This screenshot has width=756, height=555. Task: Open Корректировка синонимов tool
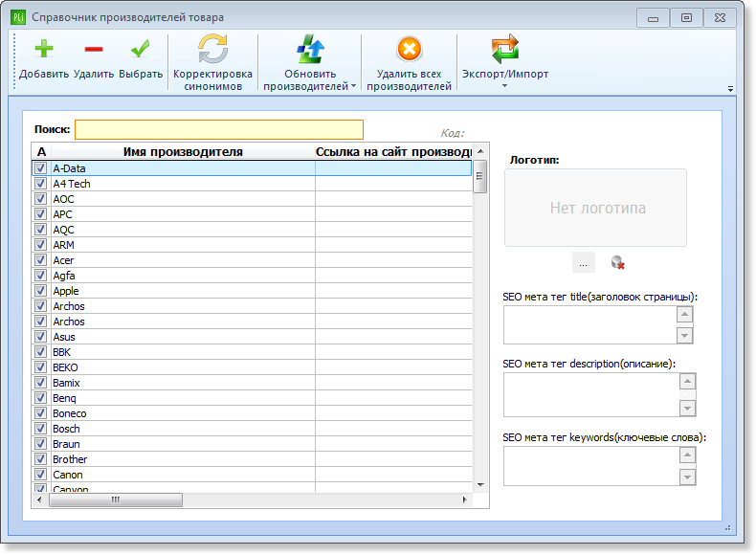coord(212,62)
